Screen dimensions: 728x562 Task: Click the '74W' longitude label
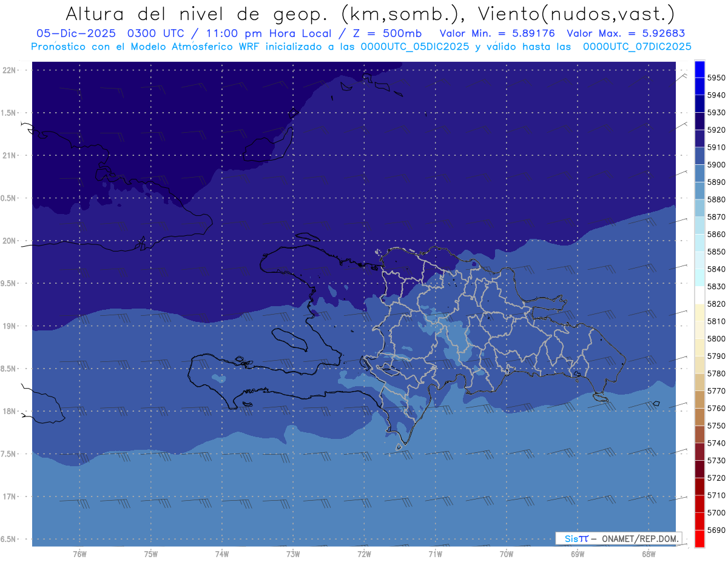[x=221, y=554]
